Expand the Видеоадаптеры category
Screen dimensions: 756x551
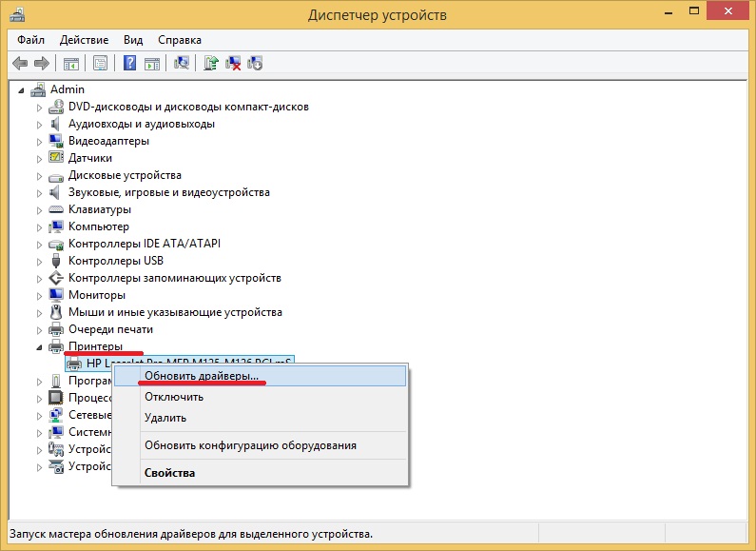coord(40,141)
